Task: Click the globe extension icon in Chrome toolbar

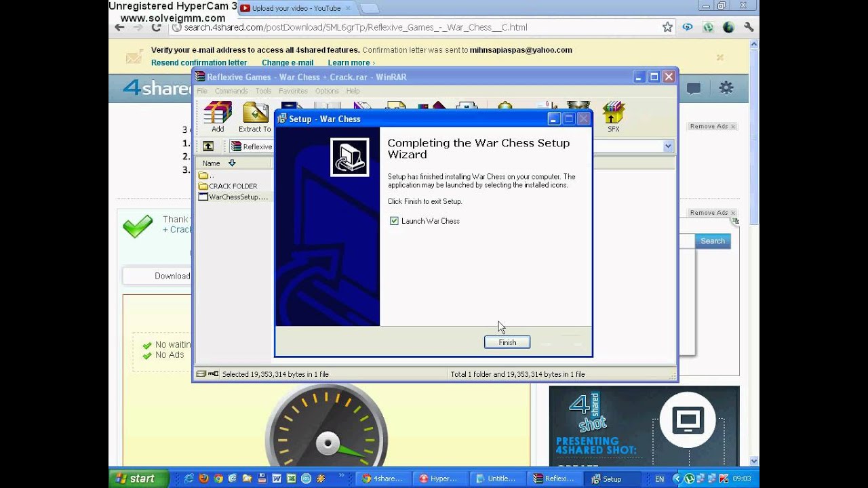Action: 728,27
